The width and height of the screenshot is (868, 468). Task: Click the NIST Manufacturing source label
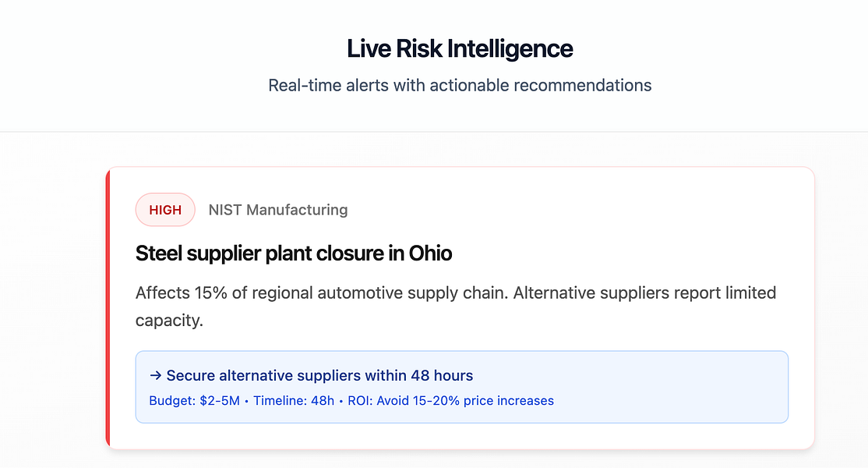tap(277, 210)
